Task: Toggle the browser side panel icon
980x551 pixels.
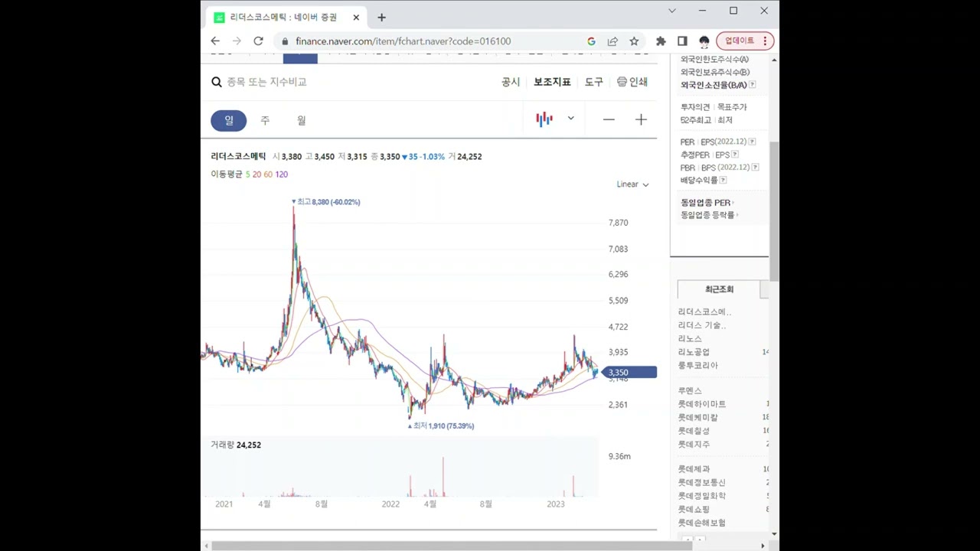Action: pos(682,41)
